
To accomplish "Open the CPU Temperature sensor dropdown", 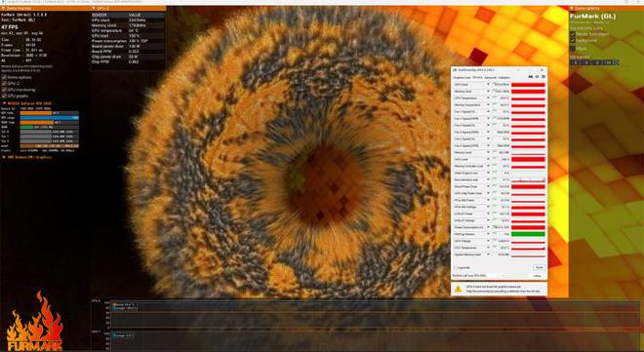I will pos(488,248).
